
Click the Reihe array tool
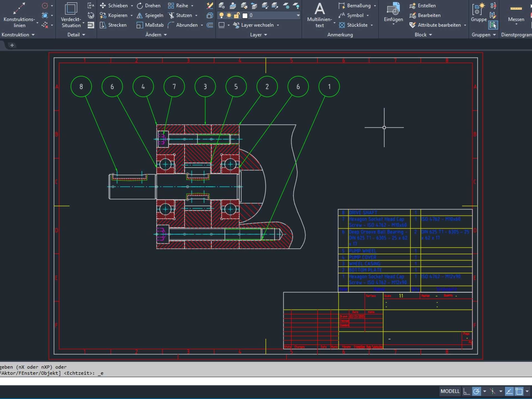178,6
